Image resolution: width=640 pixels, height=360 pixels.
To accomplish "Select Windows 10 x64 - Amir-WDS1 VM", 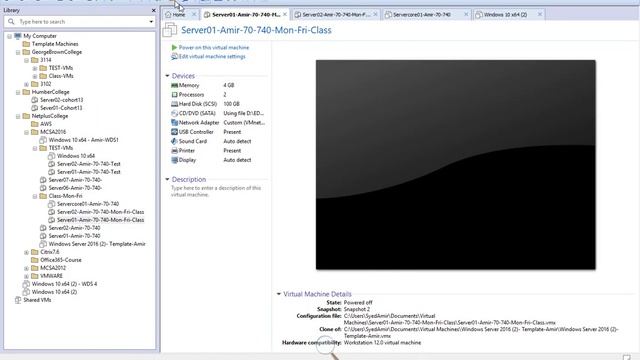I will [x=83, y=140].
